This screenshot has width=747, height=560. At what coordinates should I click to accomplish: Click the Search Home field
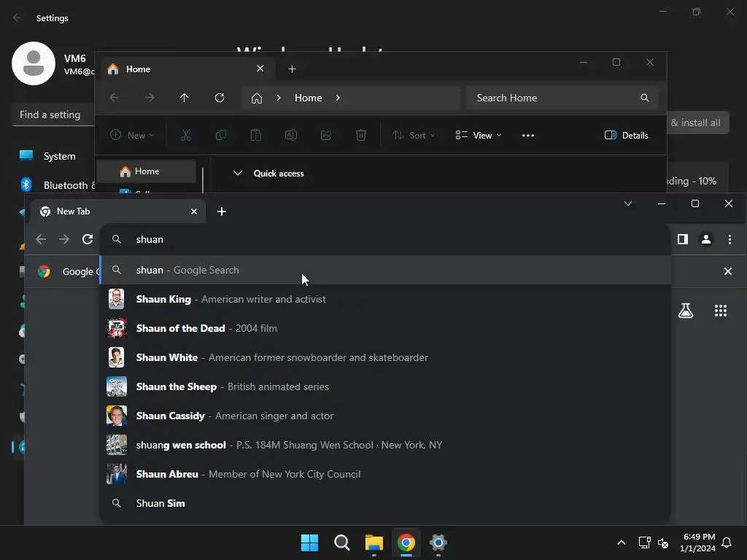(x=562, y=98)
